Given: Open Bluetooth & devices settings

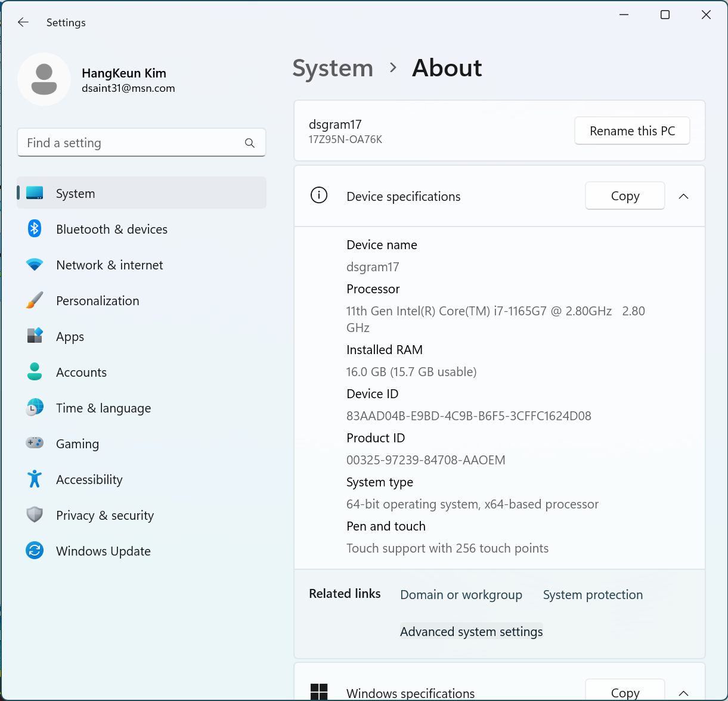Looking at the screenshot, I should coord(141,229).
